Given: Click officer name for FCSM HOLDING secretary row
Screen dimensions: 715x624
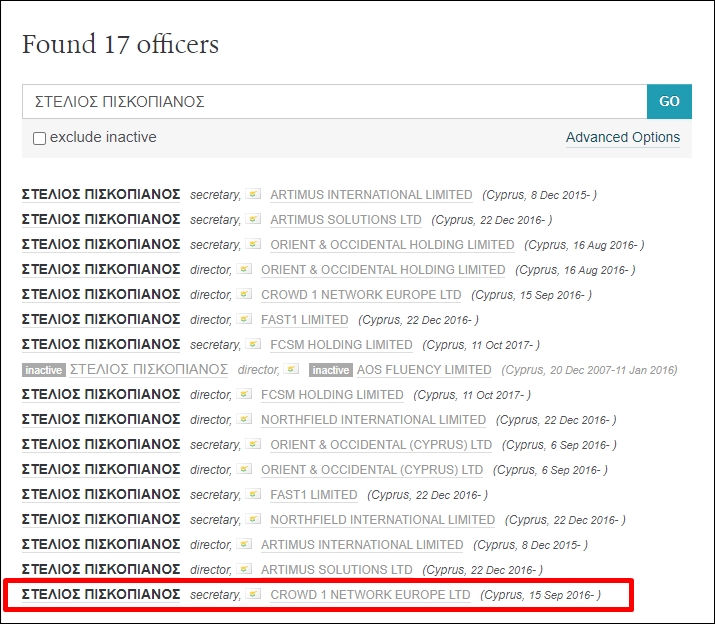Looking at the screenshot, I should click(101, 345).
